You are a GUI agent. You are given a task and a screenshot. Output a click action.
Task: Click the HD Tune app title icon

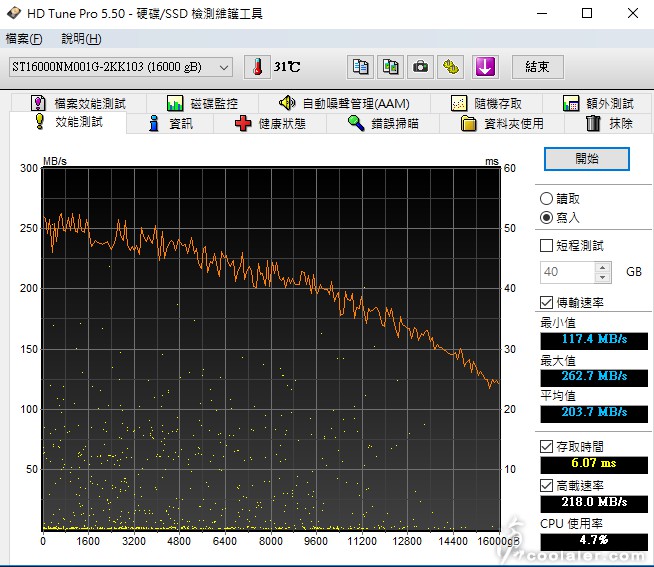[14, 13]
